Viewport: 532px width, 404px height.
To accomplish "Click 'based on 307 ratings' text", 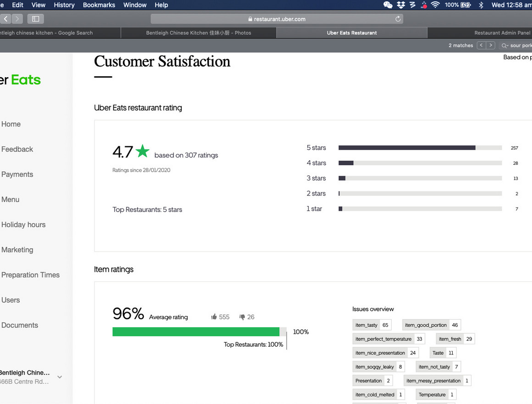I will (x=186, y=155).
